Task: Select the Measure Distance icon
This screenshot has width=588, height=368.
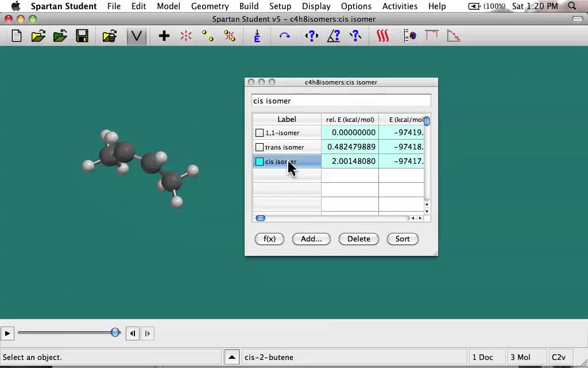Action: point(312,36)
